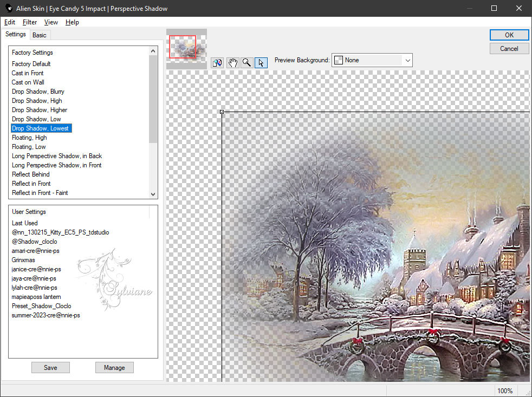Switch to the Basic tab
Screen dimensions: 532x397
[40, 35]
